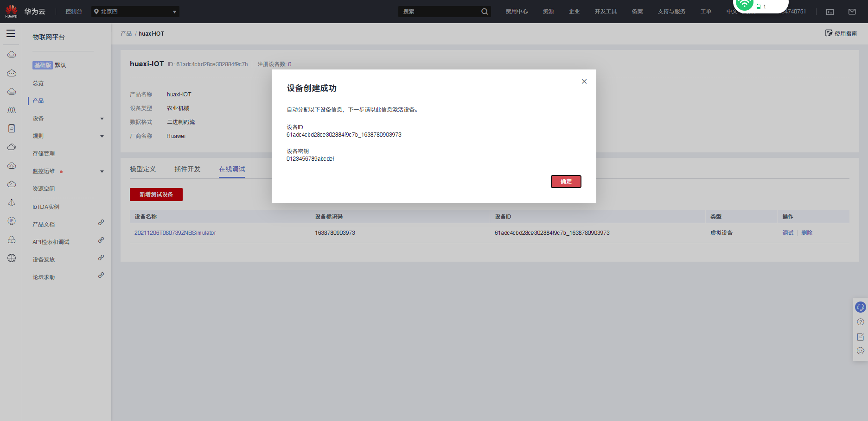Confirm the dialog with 确定 button
Viewport: 868px width, 421px height.
click(566, 182)
